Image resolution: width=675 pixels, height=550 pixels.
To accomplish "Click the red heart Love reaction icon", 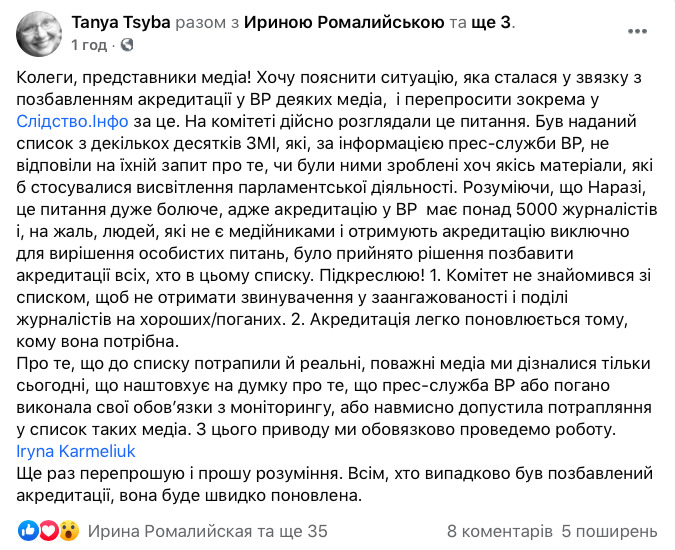I will 49,531.
